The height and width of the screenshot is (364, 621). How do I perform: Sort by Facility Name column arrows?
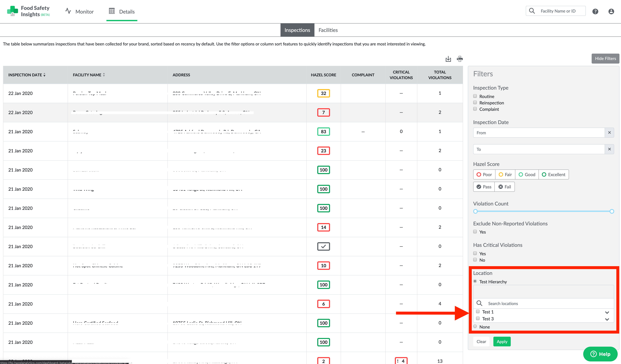[104, 75]
